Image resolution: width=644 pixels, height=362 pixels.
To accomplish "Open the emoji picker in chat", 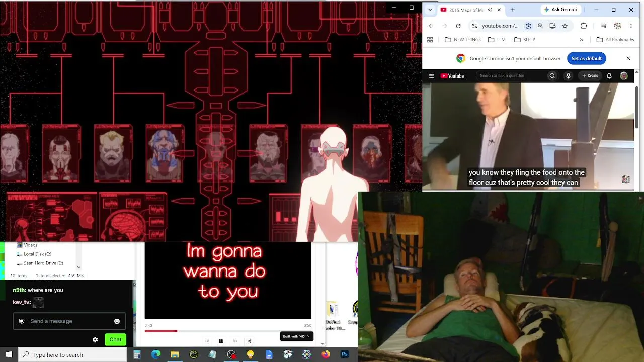I will point(117,321).
